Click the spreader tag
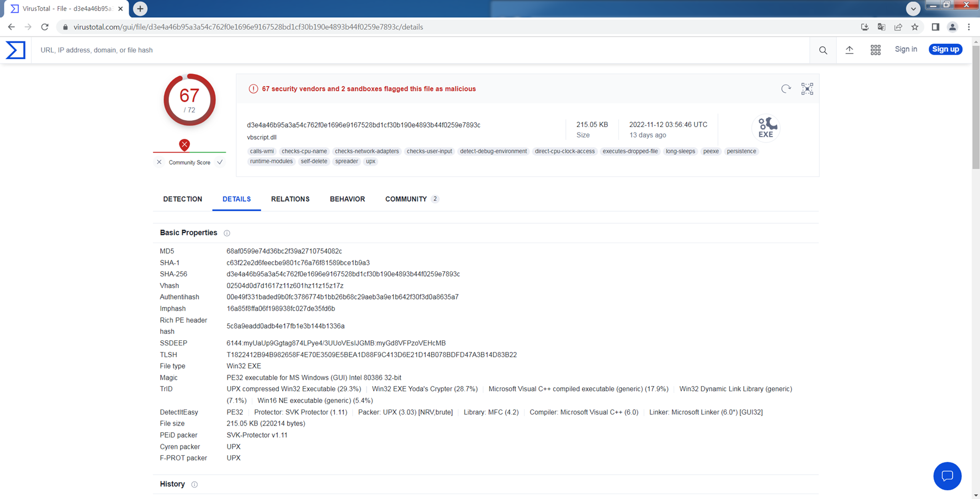This screenshot has width=980, height=499. 347,161
